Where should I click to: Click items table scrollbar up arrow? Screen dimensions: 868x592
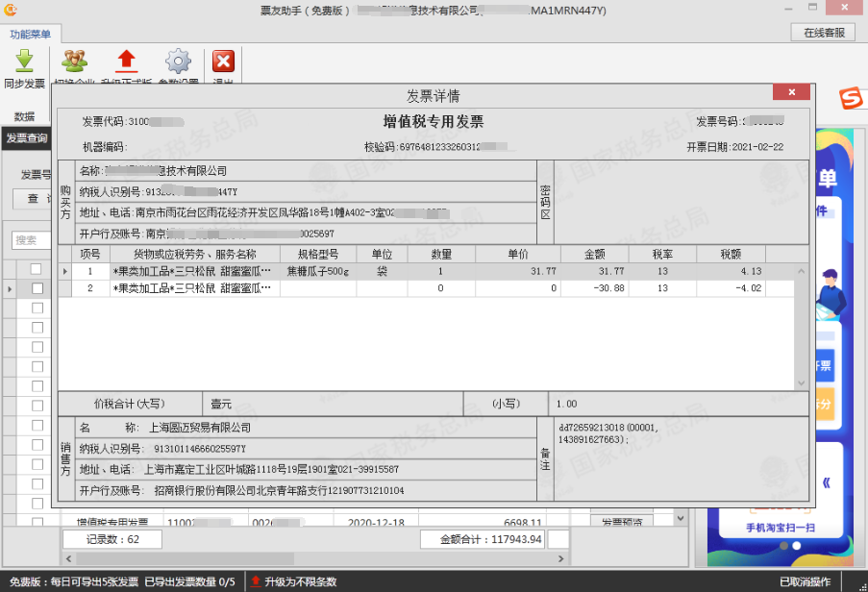pyautogui.click(x=801, y=271)
